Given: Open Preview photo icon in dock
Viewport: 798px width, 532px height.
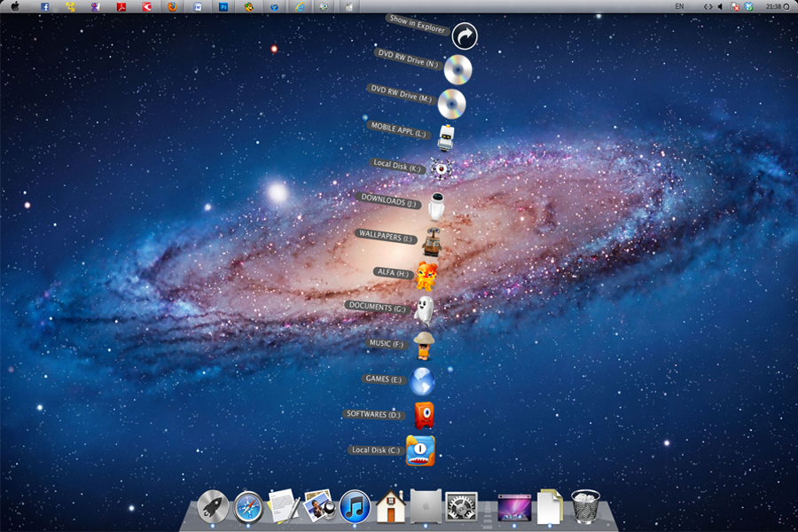Looking at the screenshot, I should (x=318, y=505).
